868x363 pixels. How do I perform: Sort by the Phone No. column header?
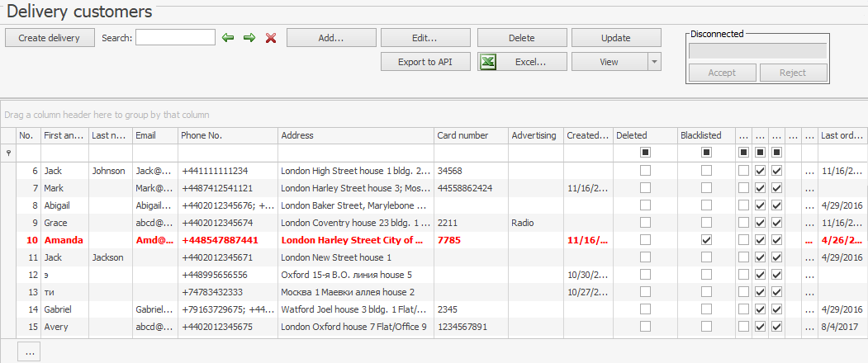point(227,135)
